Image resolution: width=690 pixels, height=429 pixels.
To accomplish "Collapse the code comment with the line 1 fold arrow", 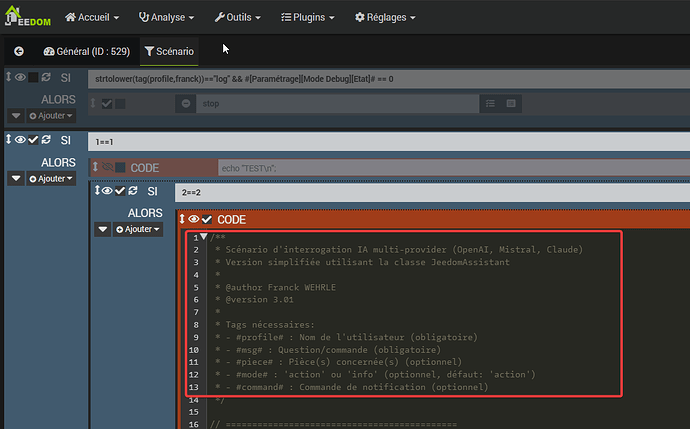I will pos(204,237).
